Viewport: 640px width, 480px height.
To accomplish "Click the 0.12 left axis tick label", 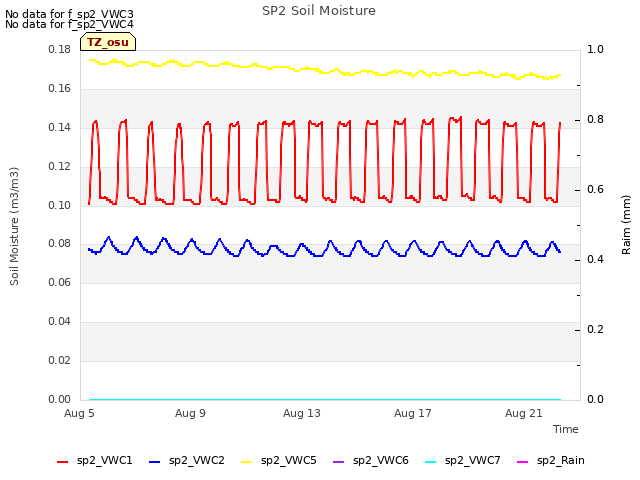I will pyautogui.click(x=60, y=167).
